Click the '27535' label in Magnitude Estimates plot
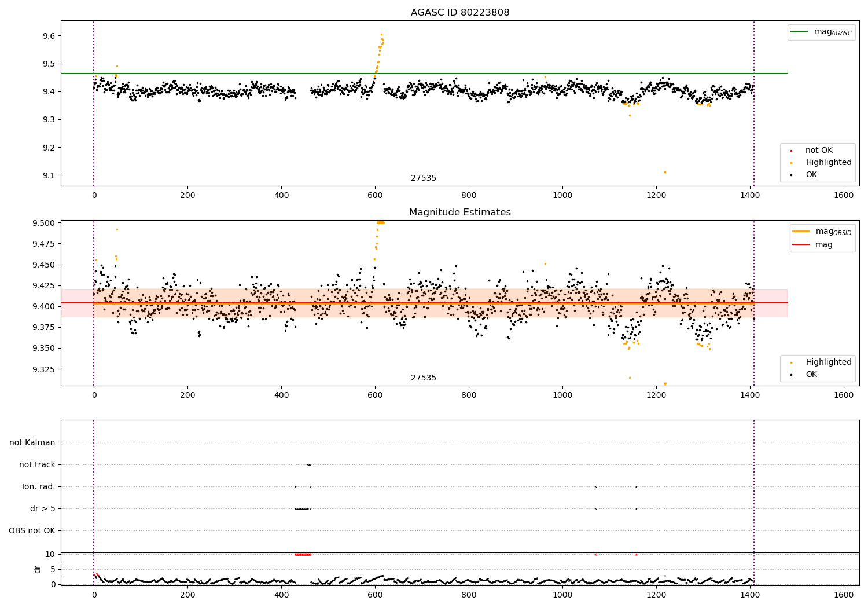Image resolution: width=868 pixels, height=608 pixels. 424,378
